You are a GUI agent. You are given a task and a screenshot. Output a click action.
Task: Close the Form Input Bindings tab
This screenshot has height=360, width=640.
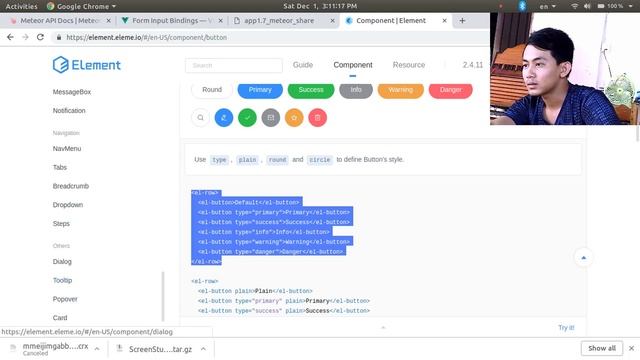[220, 20]
